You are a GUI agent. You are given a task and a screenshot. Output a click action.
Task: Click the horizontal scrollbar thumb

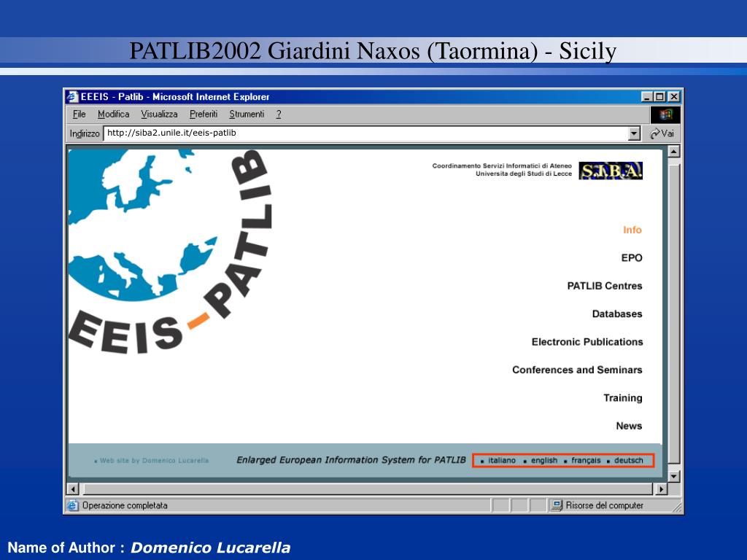368,489
